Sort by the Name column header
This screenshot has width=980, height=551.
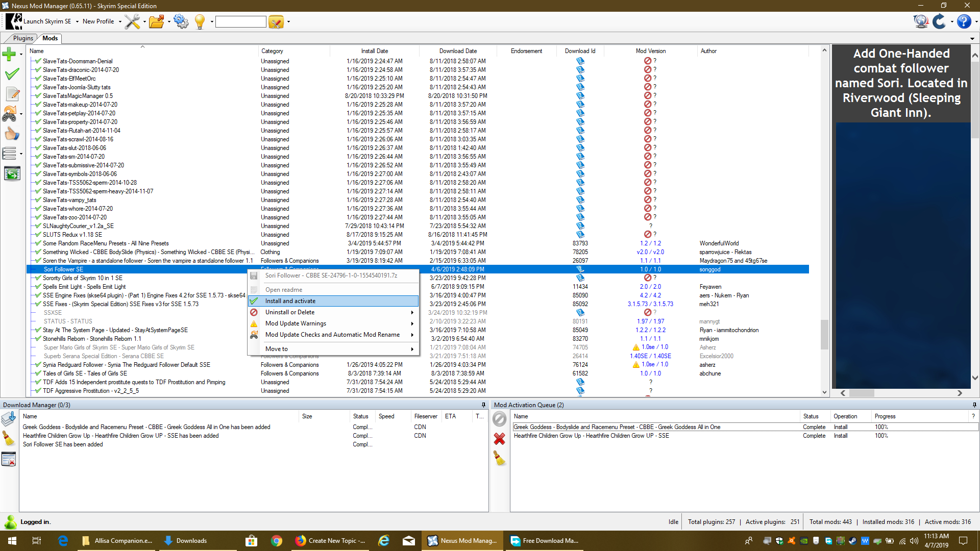click(x=142, y=51)
